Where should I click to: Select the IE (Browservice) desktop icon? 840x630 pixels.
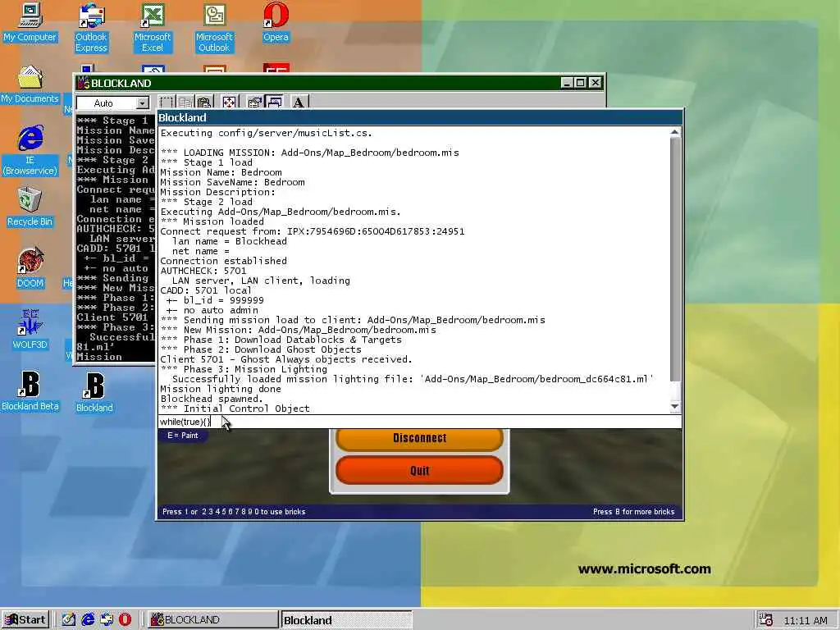click(30, 151)
